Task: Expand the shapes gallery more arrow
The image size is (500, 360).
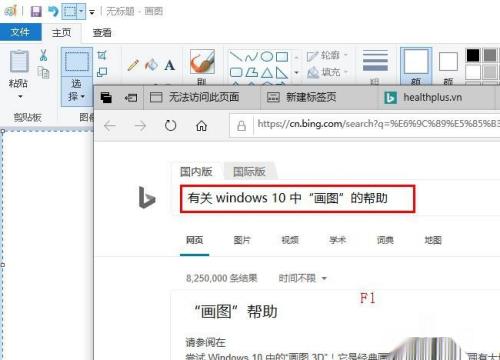Action: click(x=296, y=72)
